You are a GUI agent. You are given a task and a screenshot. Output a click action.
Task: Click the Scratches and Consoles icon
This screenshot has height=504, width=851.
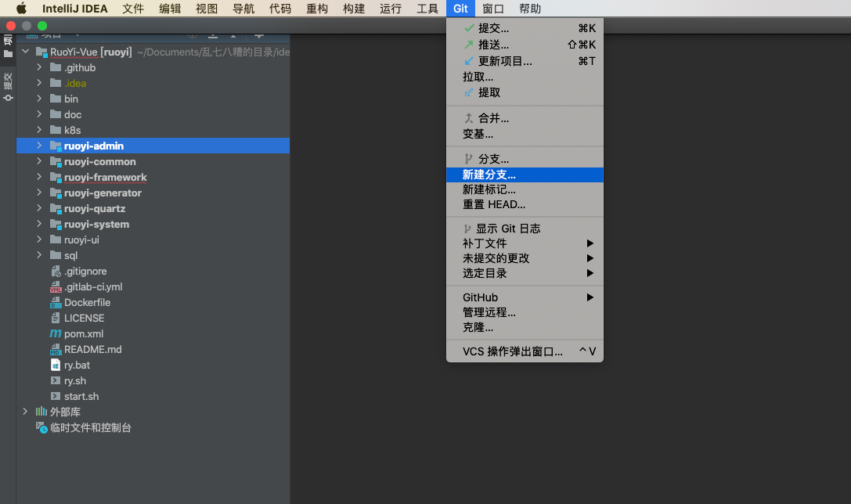click(x=41, y=427)
